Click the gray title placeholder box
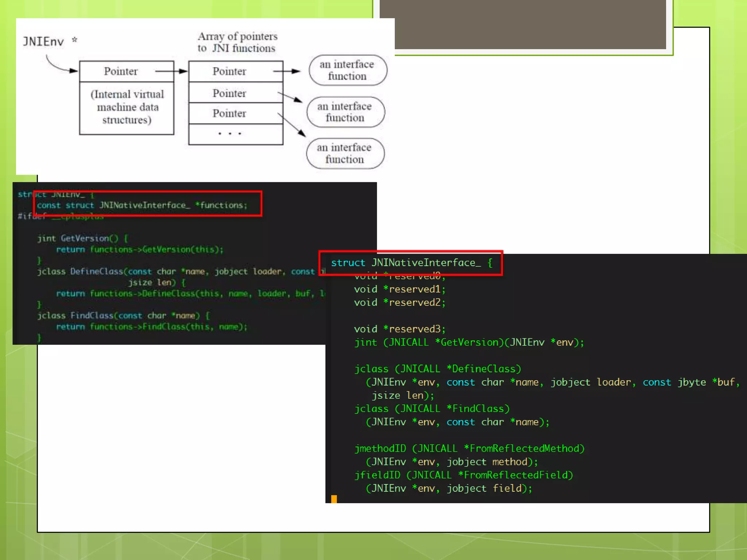Screen dimensions: 747x560 (x=522, y=24)
